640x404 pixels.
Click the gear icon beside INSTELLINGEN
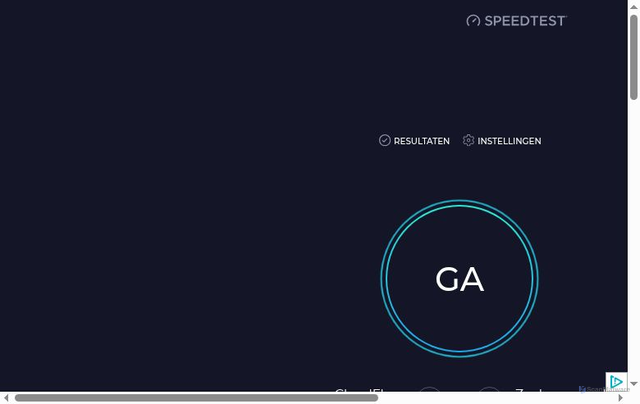pyautogui.click(x=468, y=140)
